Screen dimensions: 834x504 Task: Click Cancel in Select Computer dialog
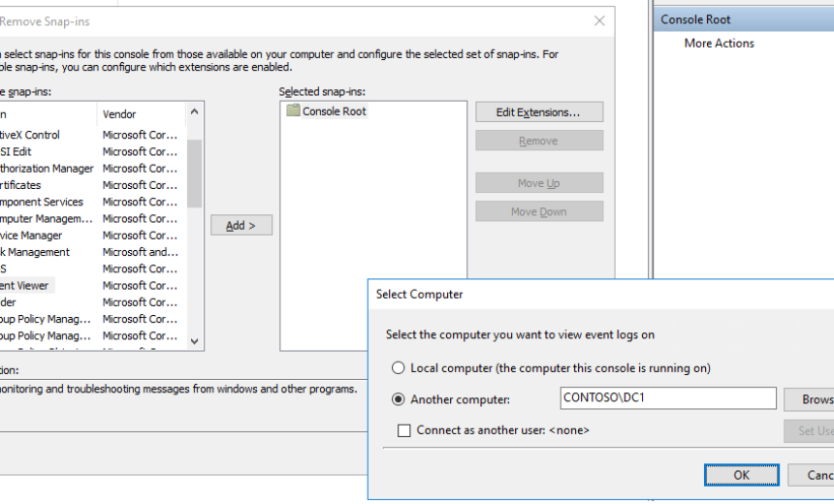[x=811, y=475]
